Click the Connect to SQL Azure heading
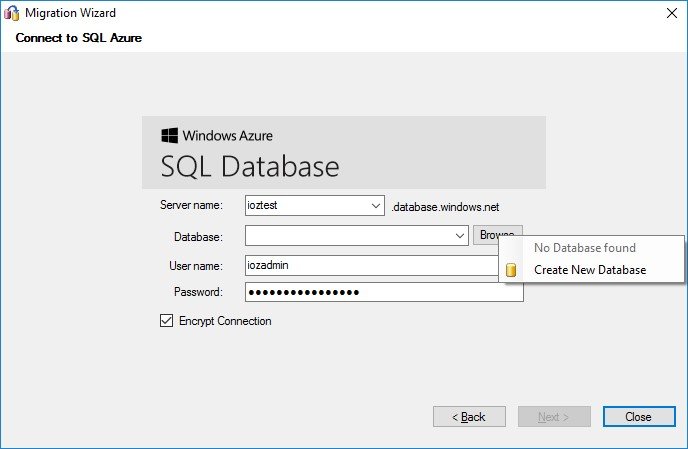Viewport: 688px width, 449px height. 79,38
